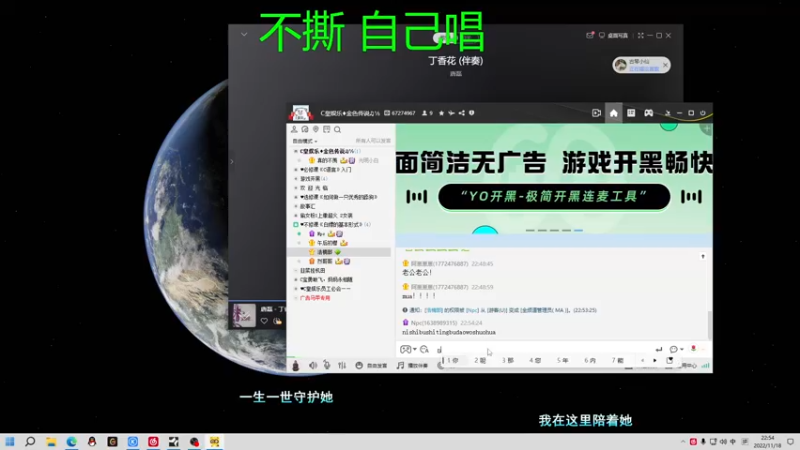Toggle the microphone icon in bottom bar
Image resolution: width=800 pixels, height=450 pixels.
click(x=295, y=365)
